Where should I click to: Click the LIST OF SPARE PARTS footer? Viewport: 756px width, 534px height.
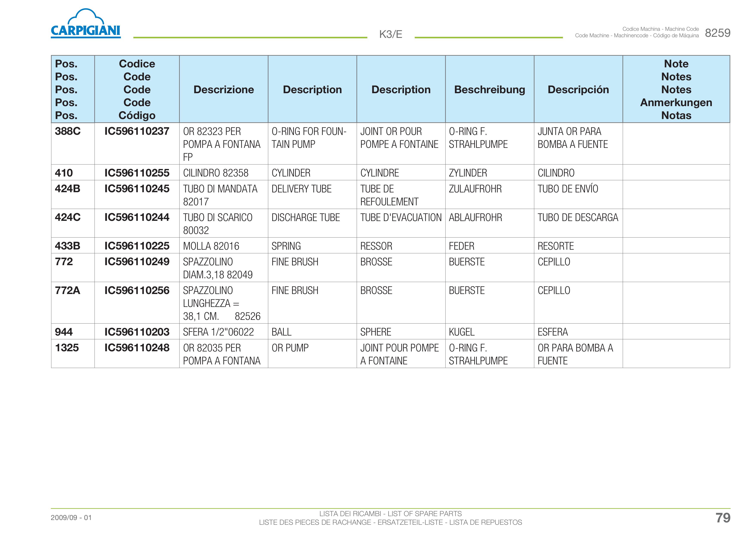[x=424, y=514]
